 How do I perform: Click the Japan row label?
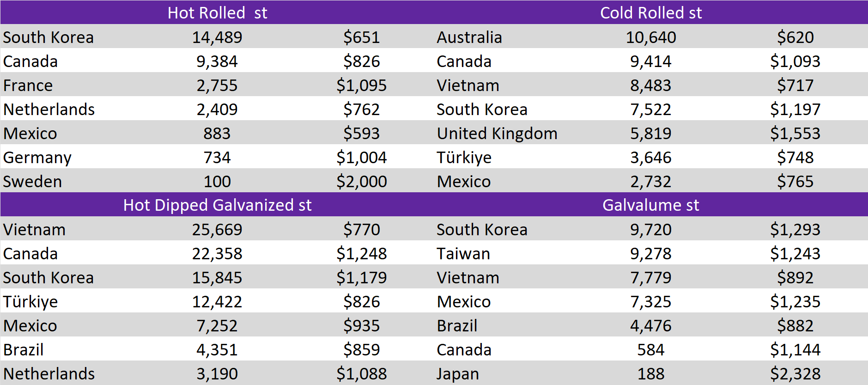458,373
